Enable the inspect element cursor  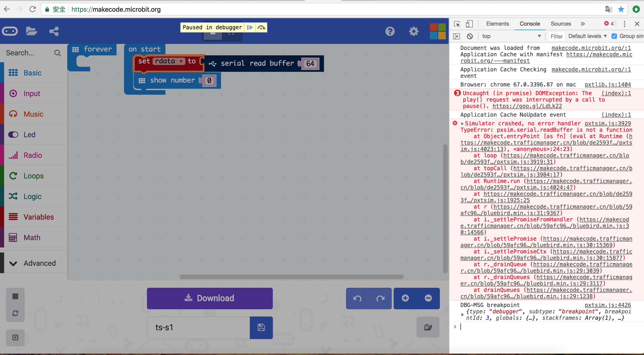(x=457, y=24)
